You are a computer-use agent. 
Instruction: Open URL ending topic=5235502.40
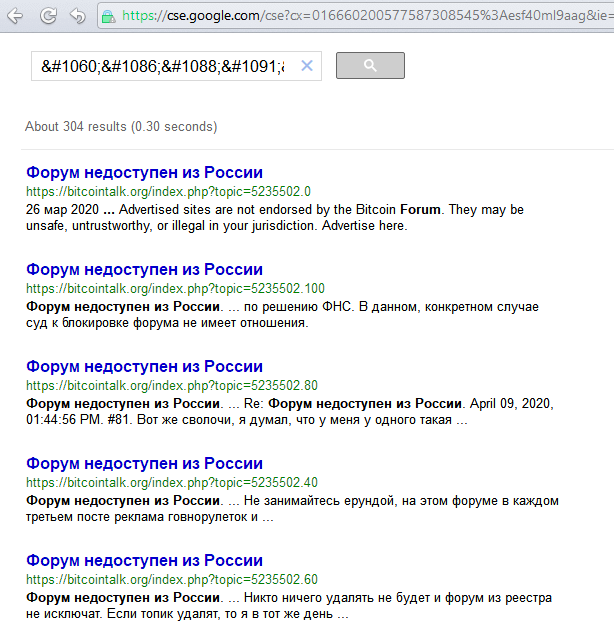pyautogui.click(x=172, y=482)
